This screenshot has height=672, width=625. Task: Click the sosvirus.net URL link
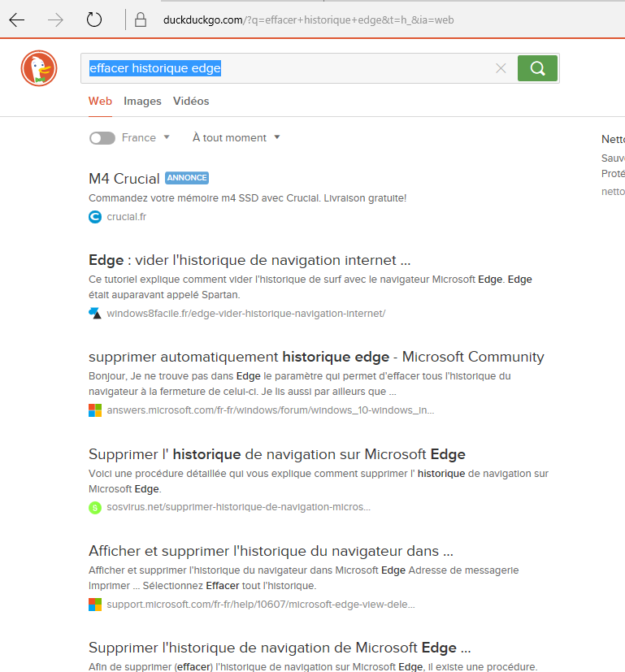[x=238, y=507]
